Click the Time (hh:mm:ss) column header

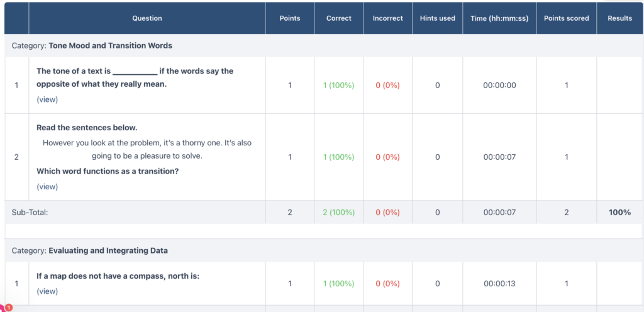[499, 18]
